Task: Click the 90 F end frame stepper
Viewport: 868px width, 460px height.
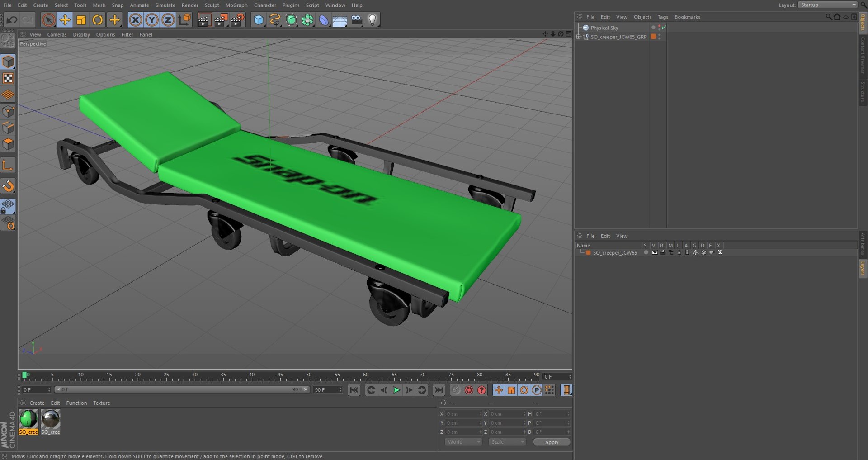Action: tap(340, 389)
